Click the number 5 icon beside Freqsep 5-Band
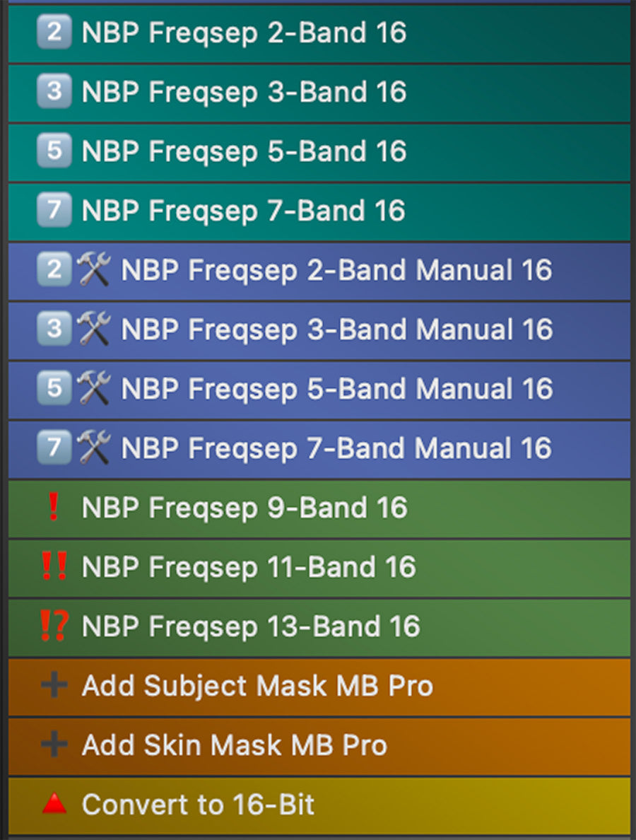The width and height of the screenshot is (636, 840). [x=54, y=152]
